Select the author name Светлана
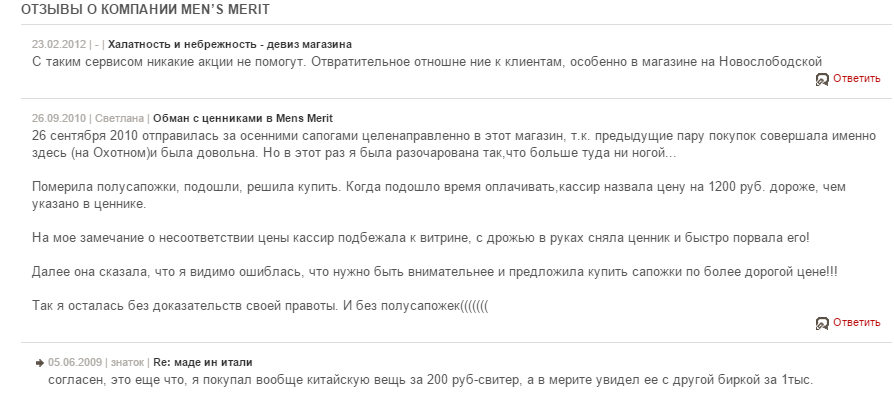This screenshot has width=894, height=397. [x=119, y=119]
